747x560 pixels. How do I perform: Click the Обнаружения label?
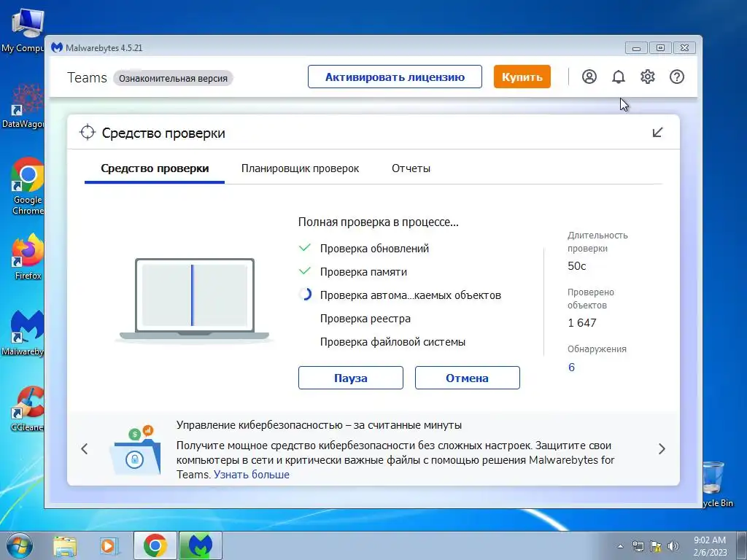(597, 349)
